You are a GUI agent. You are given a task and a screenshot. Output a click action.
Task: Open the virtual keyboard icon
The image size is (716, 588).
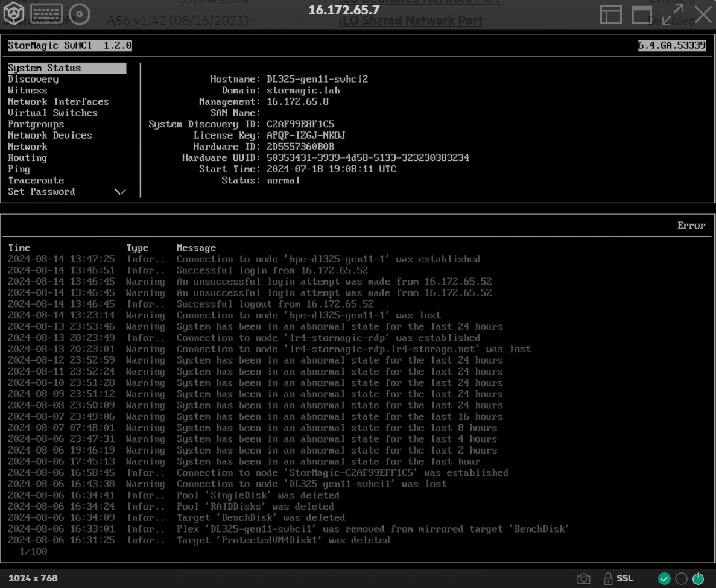point(46,14)
